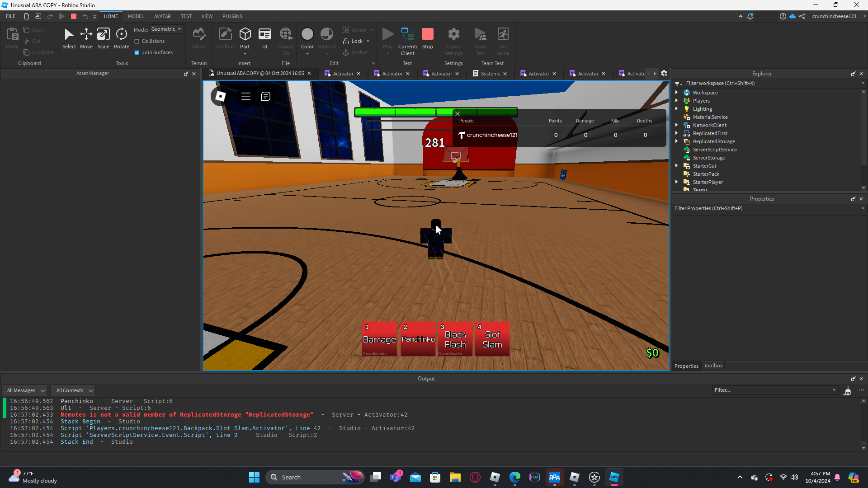The width and height of the screenshot is (868, 488).
Task: Open the All Contexts dropdown
Action: 74,390
